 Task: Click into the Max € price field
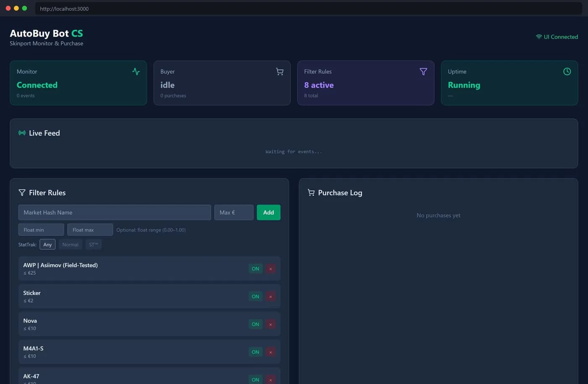click(x=234, y=212)
